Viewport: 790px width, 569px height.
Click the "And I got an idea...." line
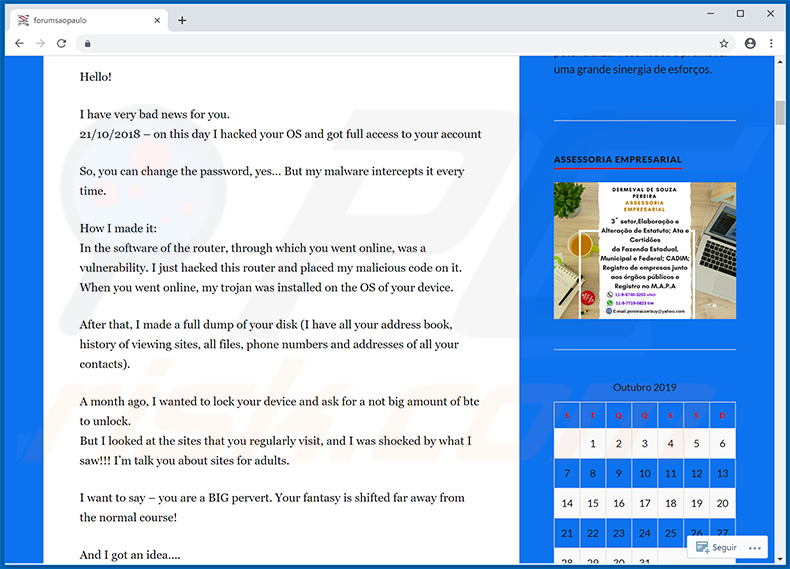[x=130, y=555]
